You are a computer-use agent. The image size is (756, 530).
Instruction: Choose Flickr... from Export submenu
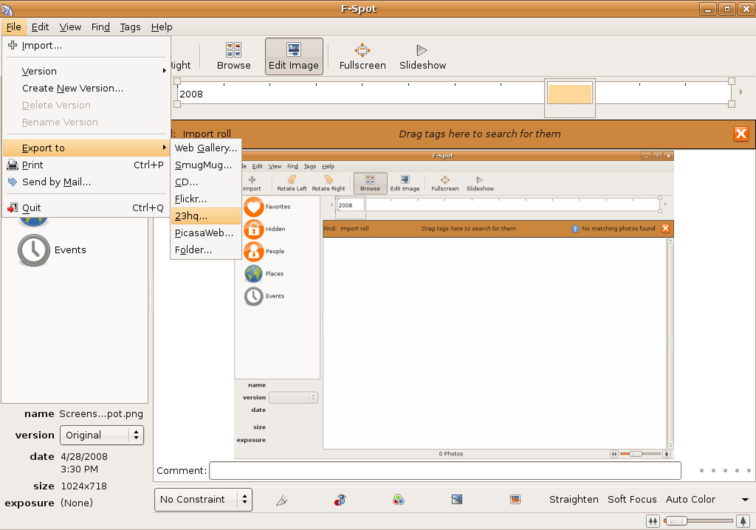[x=191, y=199]
